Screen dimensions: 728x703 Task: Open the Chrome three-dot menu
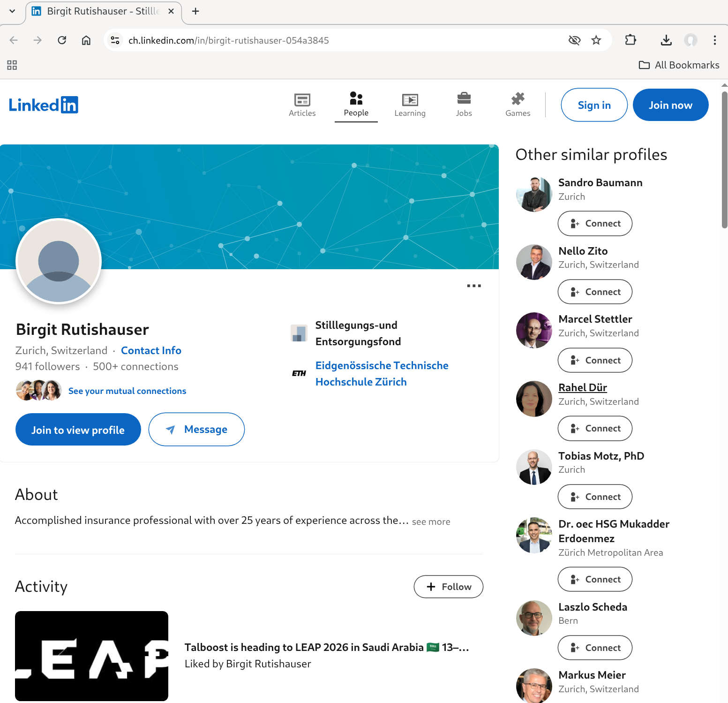coord(714,40)
